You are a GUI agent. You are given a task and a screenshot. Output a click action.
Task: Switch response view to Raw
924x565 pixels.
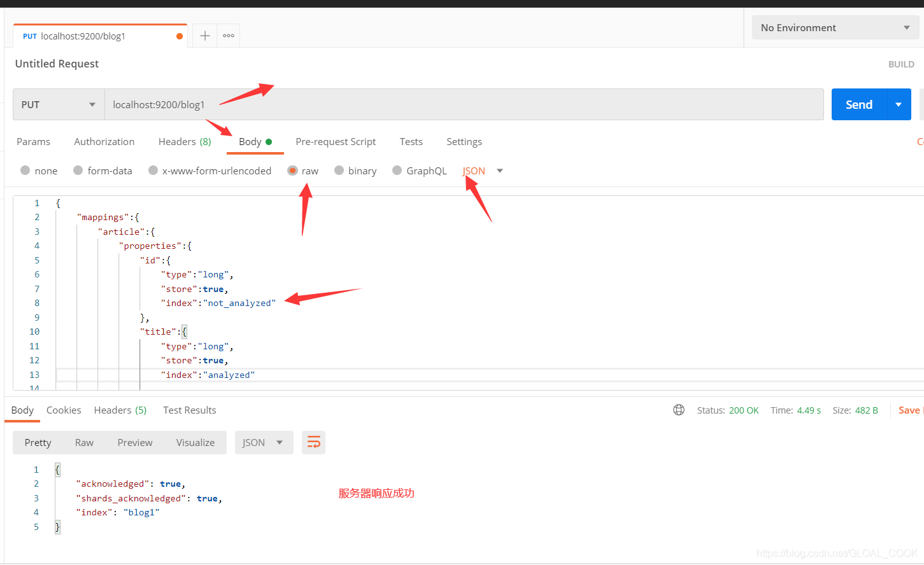click(84, 442)
